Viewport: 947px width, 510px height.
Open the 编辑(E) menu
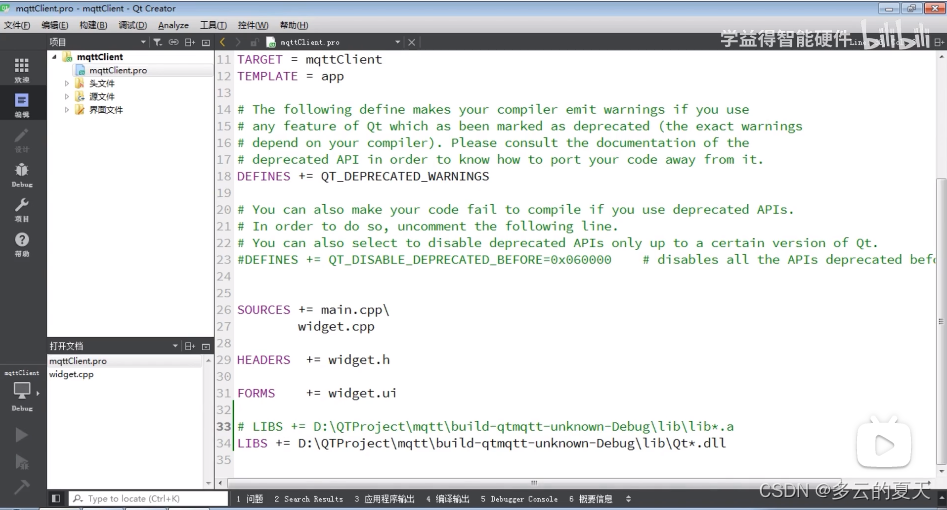click(54, 25)
